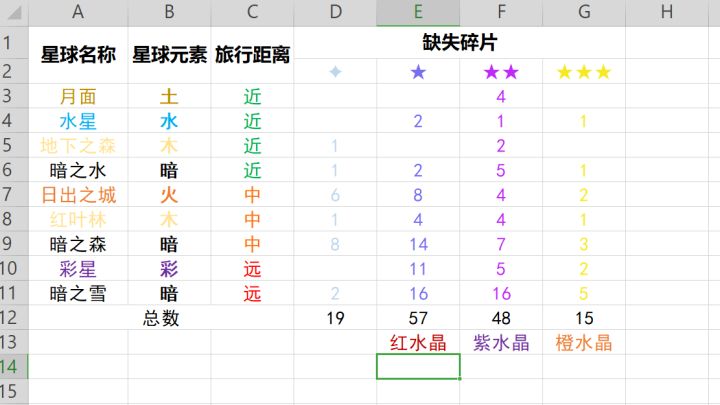
Task: Click the light blue sparkle icon cell
Action: pos(335,72)
